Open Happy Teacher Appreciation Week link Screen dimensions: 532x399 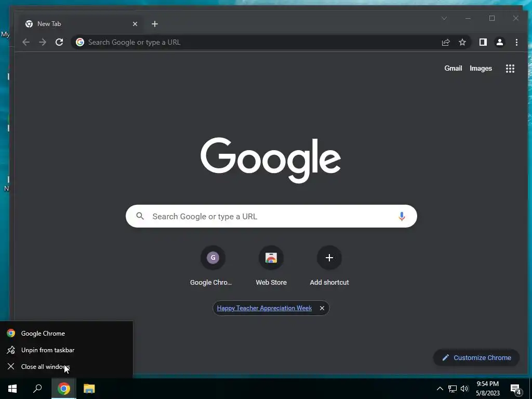tap(264, 308)
